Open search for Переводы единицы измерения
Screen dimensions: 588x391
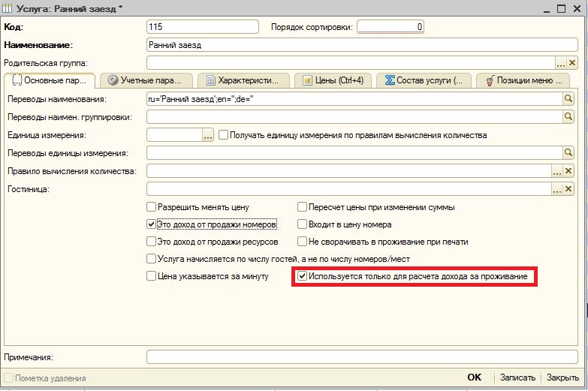[x=568, y=152]
